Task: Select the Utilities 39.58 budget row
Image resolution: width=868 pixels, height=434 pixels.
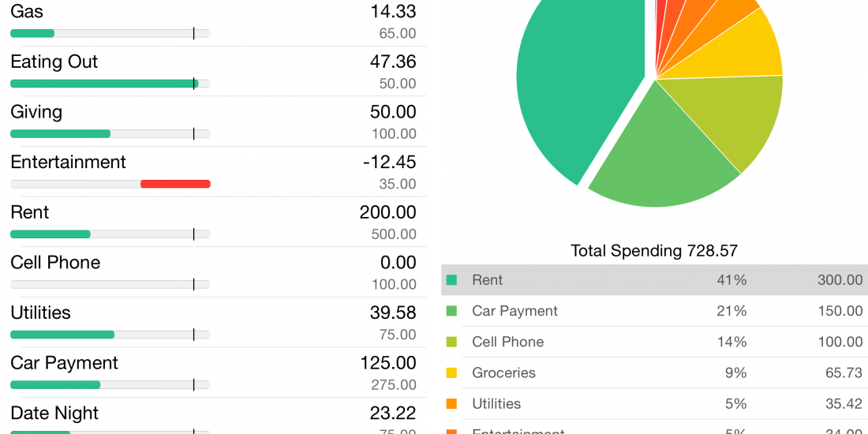Action: coord(213,322)
